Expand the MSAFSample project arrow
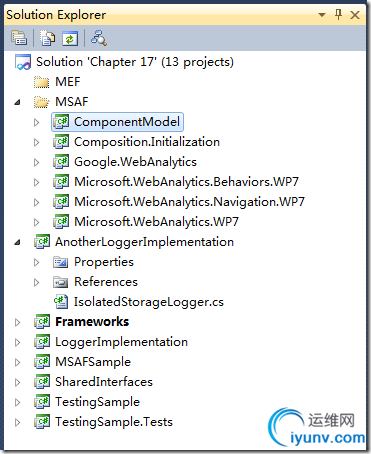This screenshot has height=454, width=371. 18,362
